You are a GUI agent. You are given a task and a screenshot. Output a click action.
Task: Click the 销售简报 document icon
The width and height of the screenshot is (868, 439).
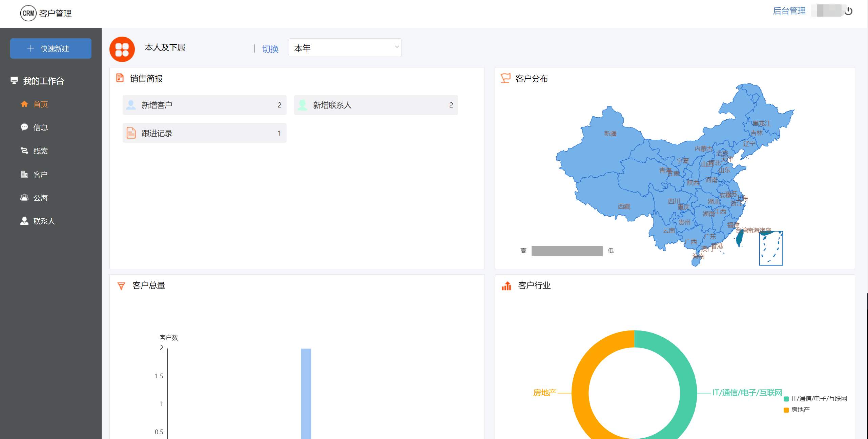tap(120, 78)
